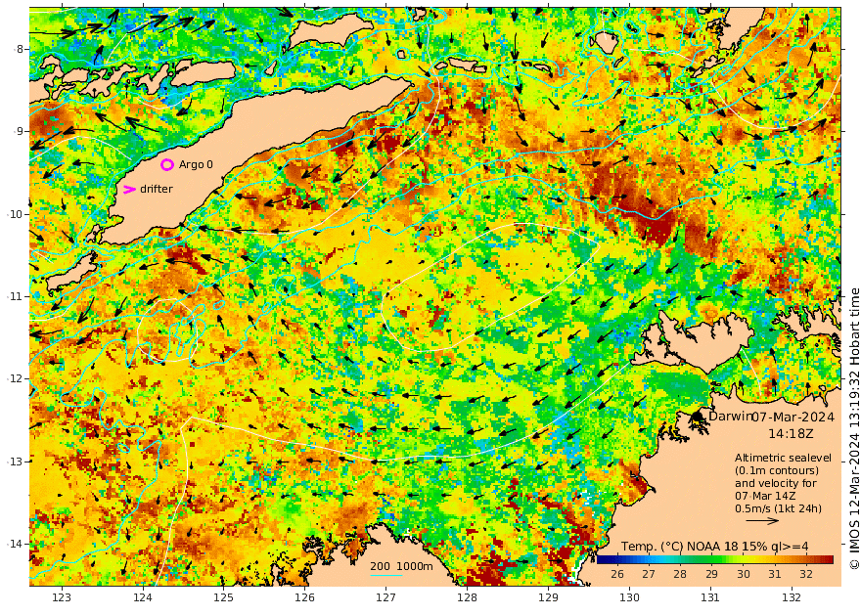Click longitude axis label 129
861x616 pixels.
pos(548,597)
